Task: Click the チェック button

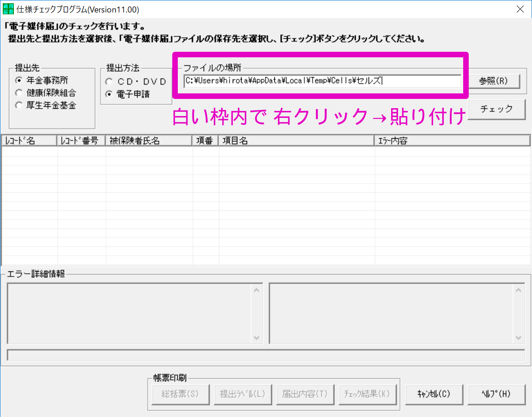Action: coord(496,109)
